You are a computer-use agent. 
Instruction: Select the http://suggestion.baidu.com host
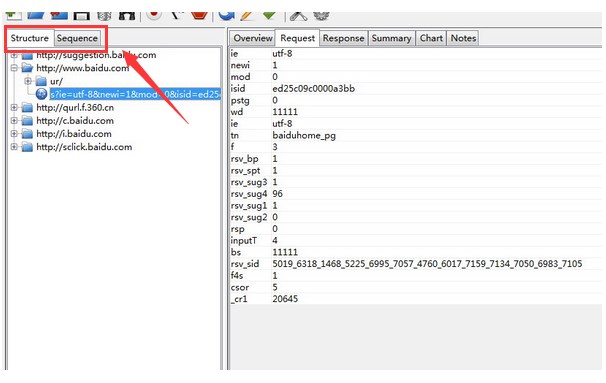click(96, 55)
